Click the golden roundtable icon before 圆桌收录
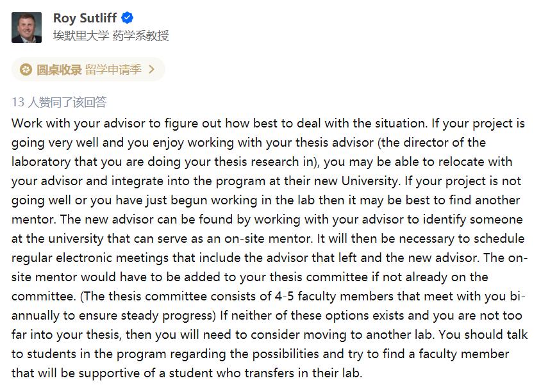 pos(26,70)
